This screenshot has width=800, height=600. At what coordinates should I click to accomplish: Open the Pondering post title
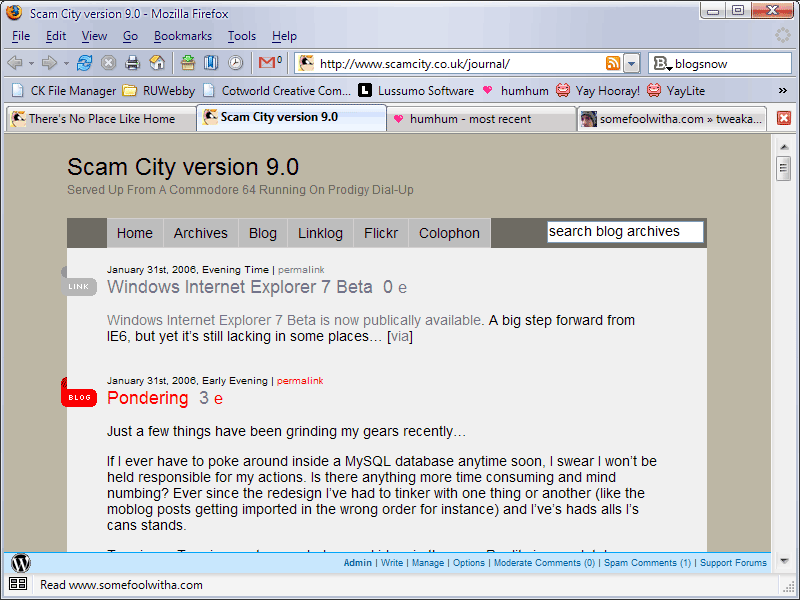point(148,398)
